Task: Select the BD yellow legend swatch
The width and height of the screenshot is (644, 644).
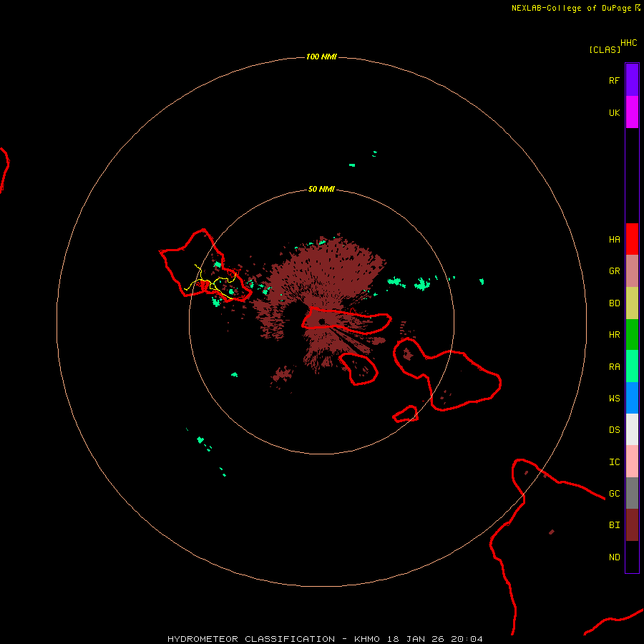Action: pos(632,303)
